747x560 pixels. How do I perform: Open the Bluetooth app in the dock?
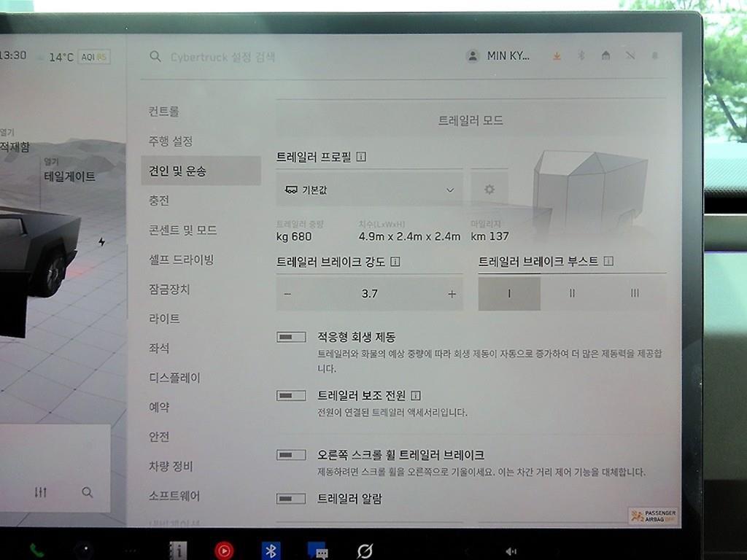pos(271,551)
